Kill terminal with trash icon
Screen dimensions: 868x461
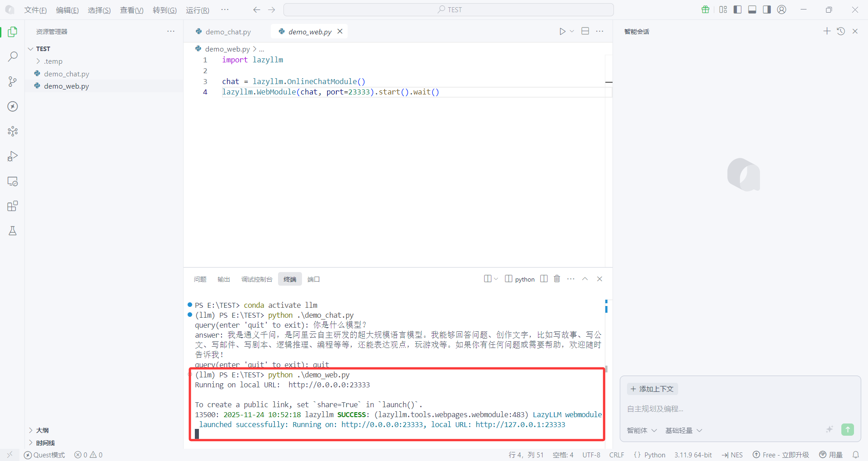coord(557,279)
